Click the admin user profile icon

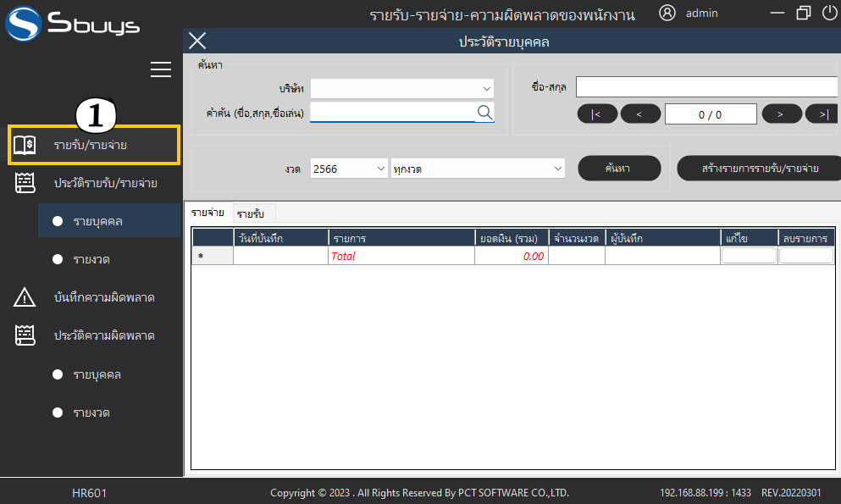pos(667,13)
